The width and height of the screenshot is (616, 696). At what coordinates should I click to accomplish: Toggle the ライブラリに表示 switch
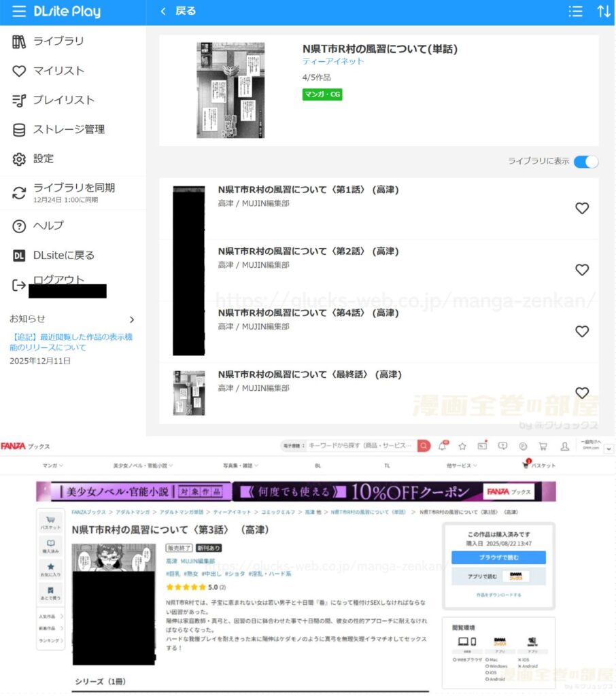(585, 162)
